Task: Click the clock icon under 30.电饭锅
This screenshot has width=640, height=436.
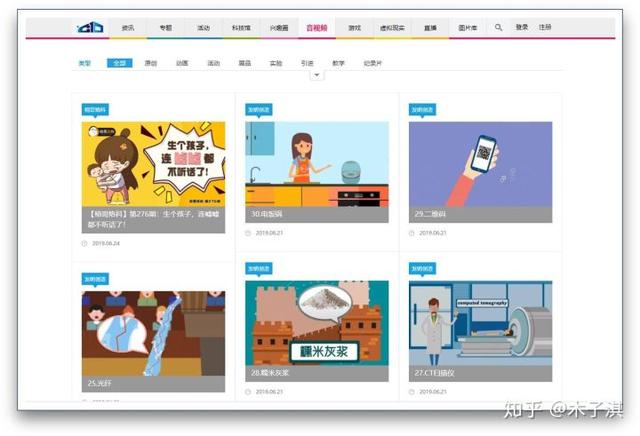Action: [248, 233]
